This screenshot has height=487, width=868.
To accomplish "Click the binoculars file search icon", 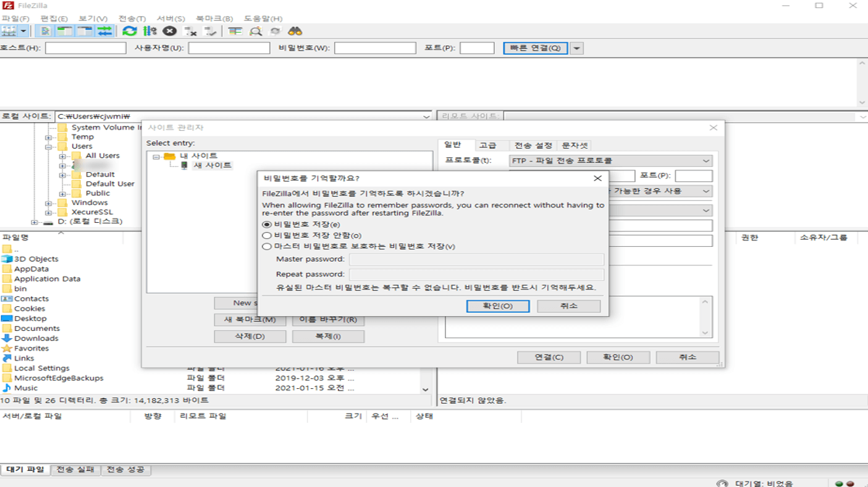I will pos(295,31).
